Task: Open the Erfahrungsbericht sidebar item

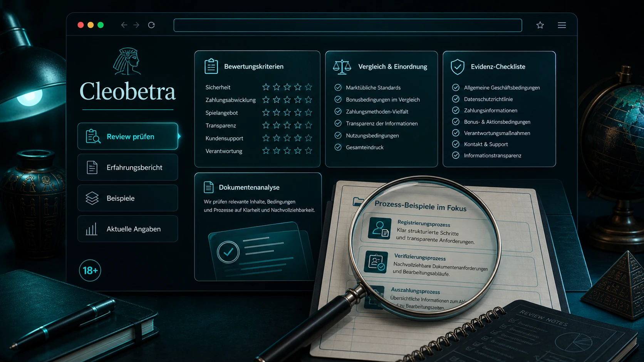Action: 127,167
